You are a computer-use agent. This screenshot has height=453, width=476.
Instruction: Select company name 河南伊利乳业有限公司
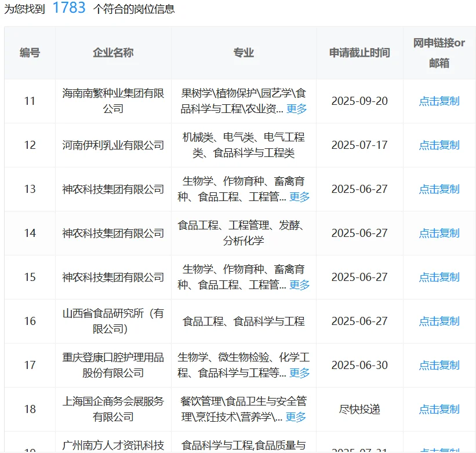[113, 145]
